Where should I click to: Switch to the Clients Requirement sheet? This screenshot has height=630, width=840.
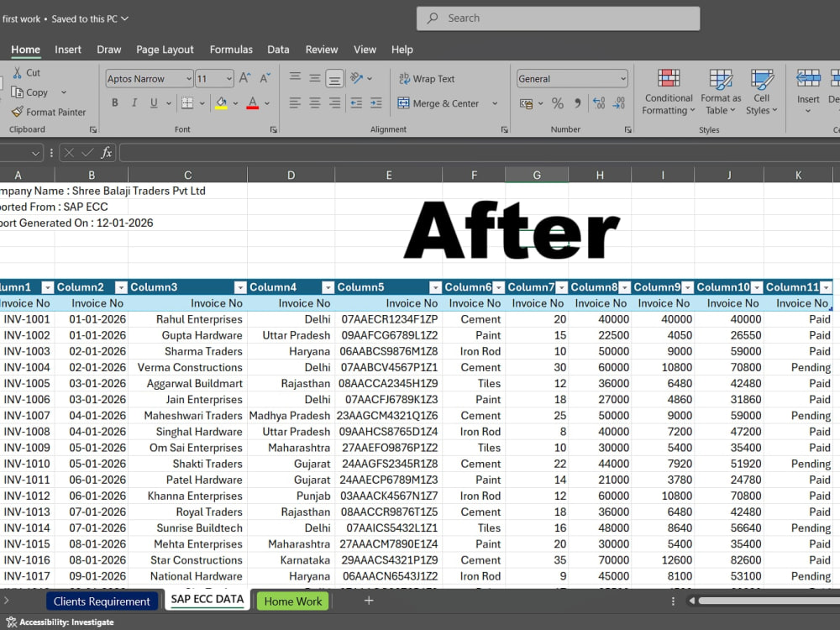[102, 601]
